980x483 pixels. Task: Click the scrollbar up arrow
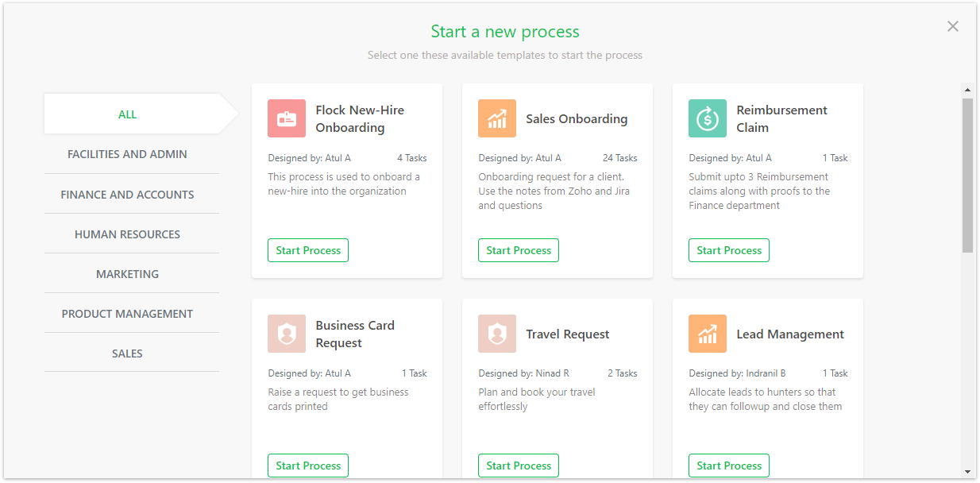(967, 90)
